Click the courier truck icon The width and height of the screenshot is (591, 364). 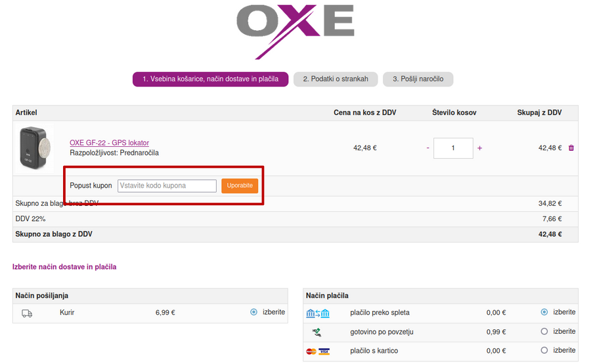[x=27, y=313]
